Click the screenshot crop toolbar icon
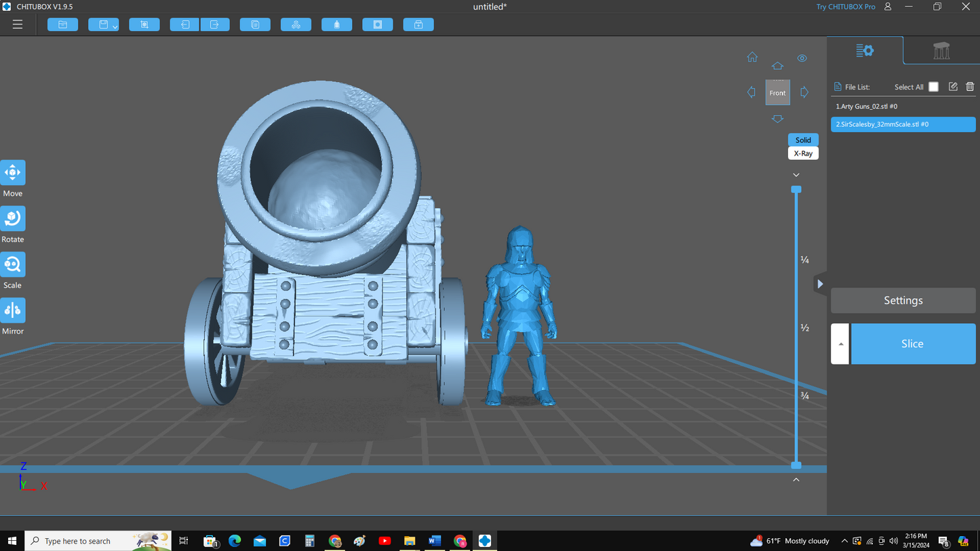980x551 pixels. [x=144, y=24]
